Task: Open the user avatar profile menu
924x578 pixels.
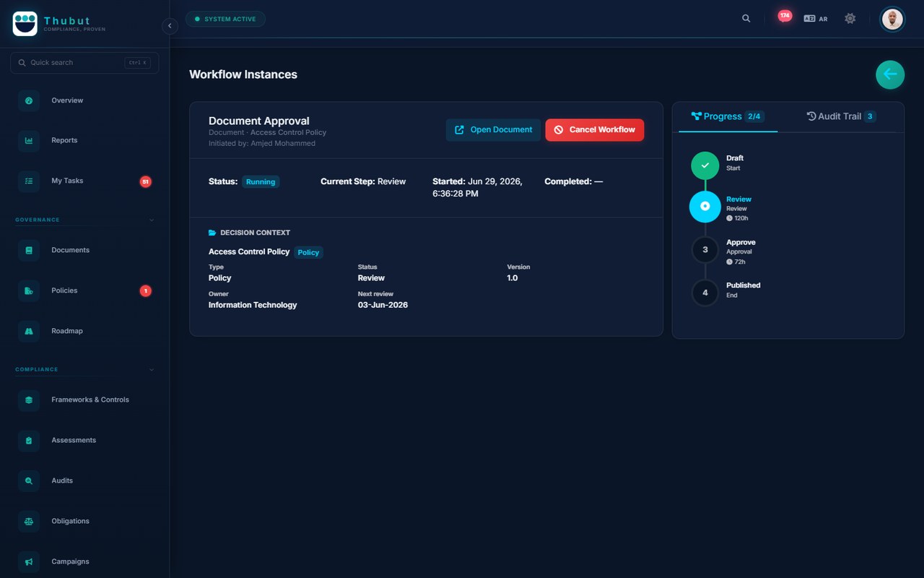Action: tap(892, 19)
